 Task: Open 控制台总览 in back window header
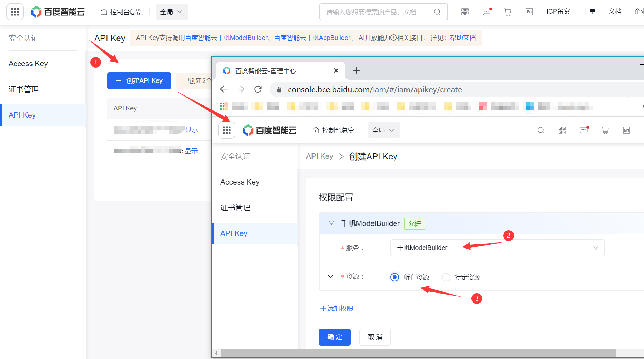[121, 12]
